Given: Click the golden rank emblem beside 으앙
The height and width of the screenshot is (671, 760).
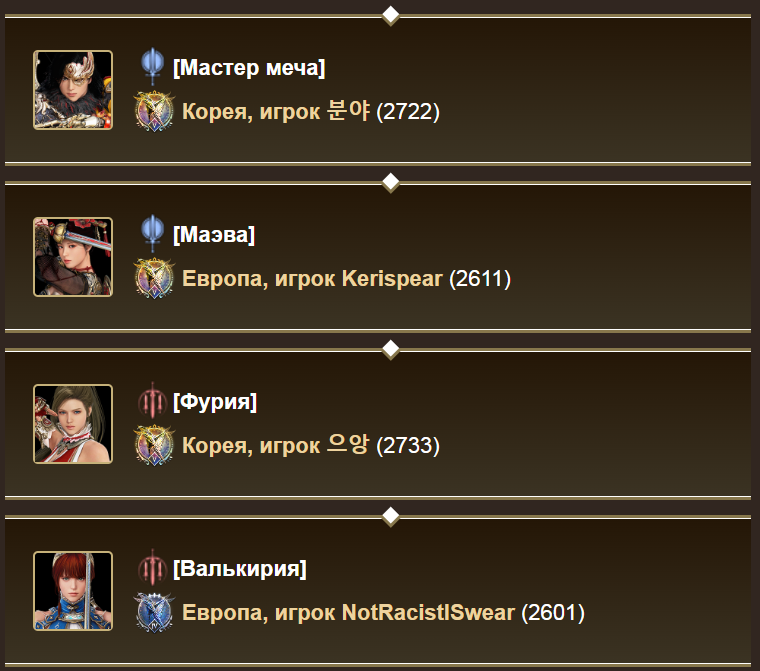Looking at the screenshot, I should 154,445.
